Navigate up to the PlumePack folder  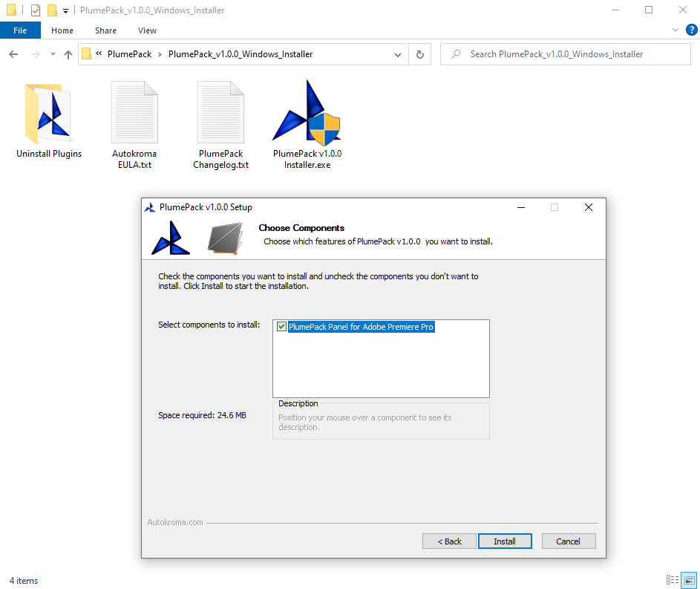click(x=68, y=54)
